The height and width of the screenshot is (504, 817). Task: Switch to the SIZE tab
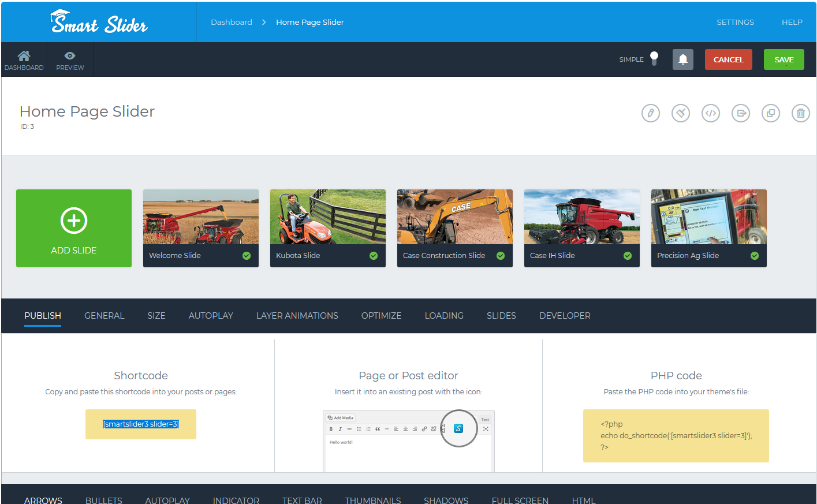pyautogui.click(x=156, y=316)
